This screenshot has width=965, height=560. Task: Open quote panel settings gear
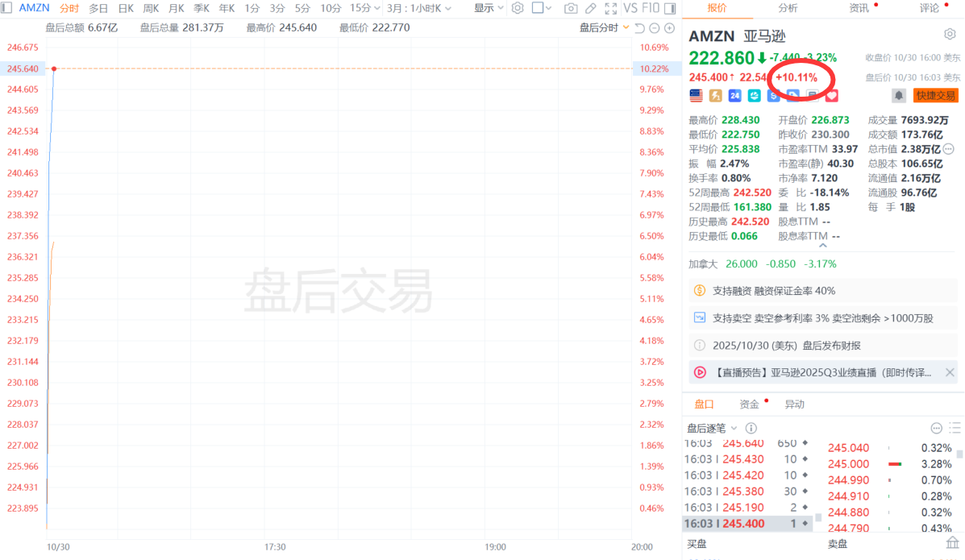950,35
